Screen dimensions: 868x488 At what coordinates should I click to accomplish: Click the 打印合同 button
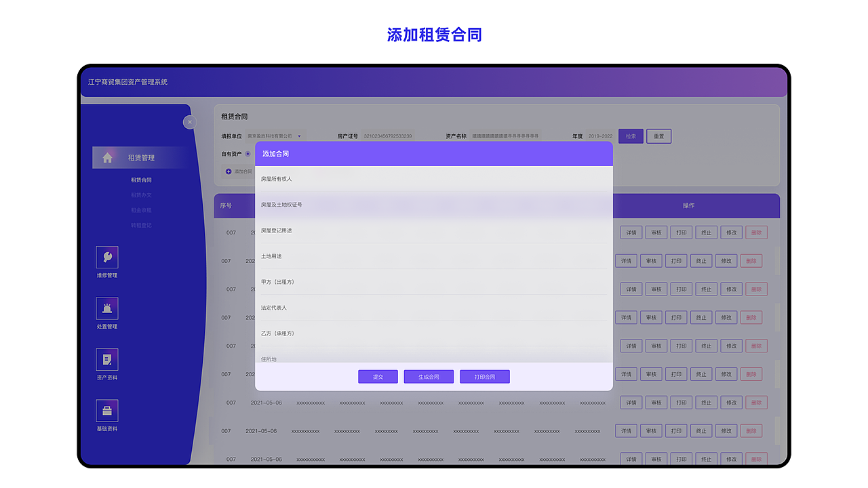(x=484, y=376)
